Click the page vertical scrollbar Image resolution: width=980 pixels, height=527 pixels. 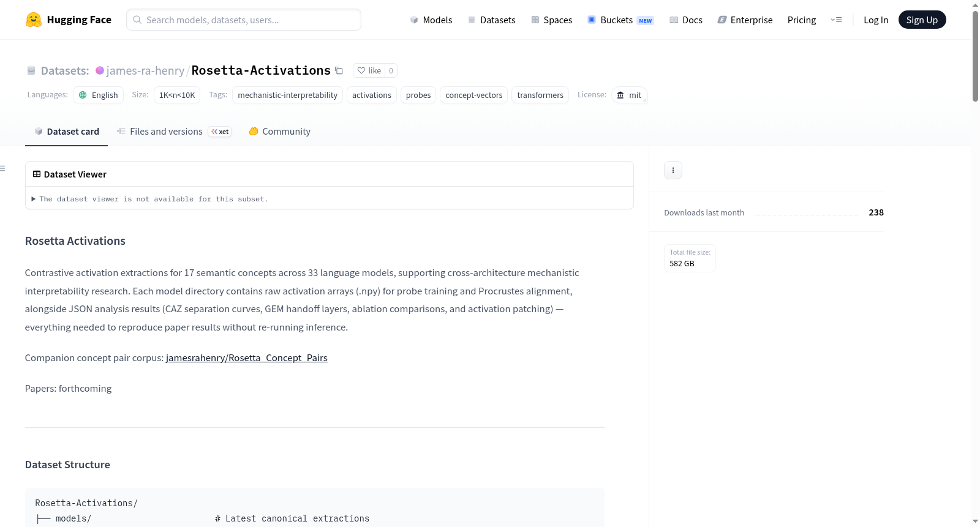coord(975,55)
